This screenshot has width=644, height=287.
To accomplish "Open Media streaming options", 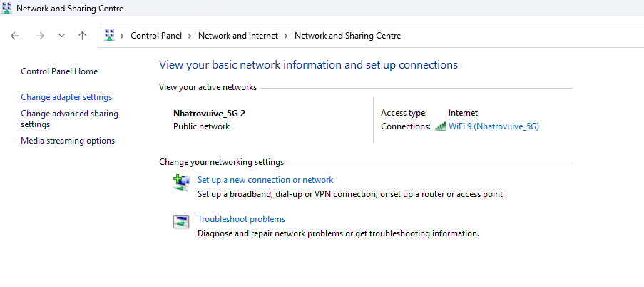I will pyautogui.click(x=68, y=141).
